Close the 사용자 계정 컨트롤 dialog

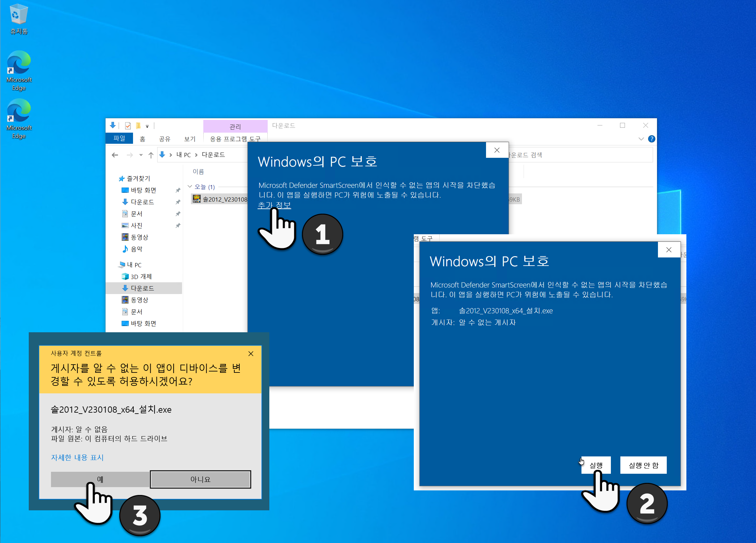coord(251,354)
